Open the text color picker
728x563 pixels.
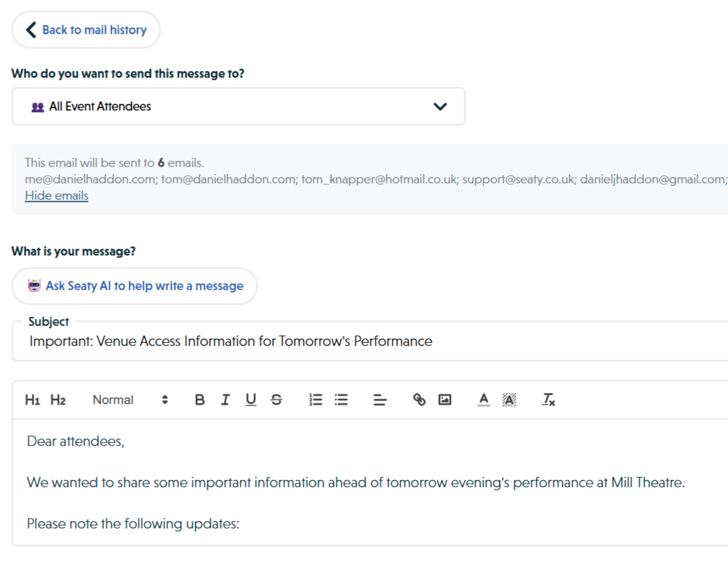click(483, 399)
